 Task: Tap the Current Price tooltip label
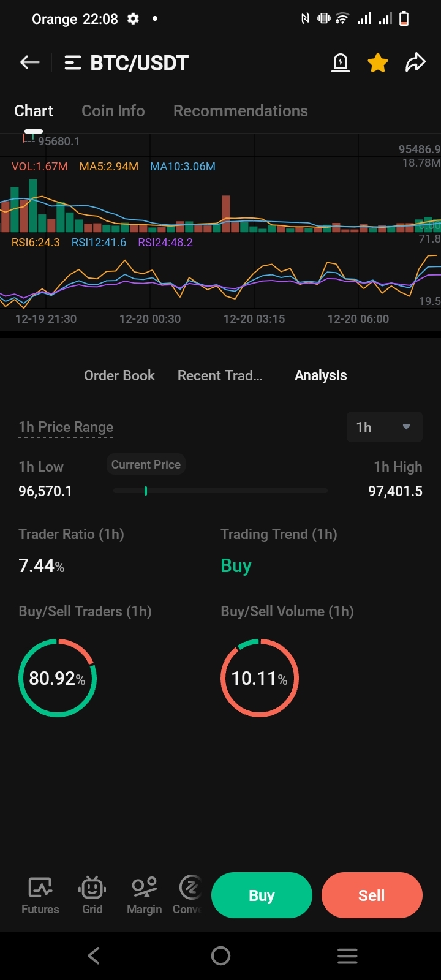(146, 464)
